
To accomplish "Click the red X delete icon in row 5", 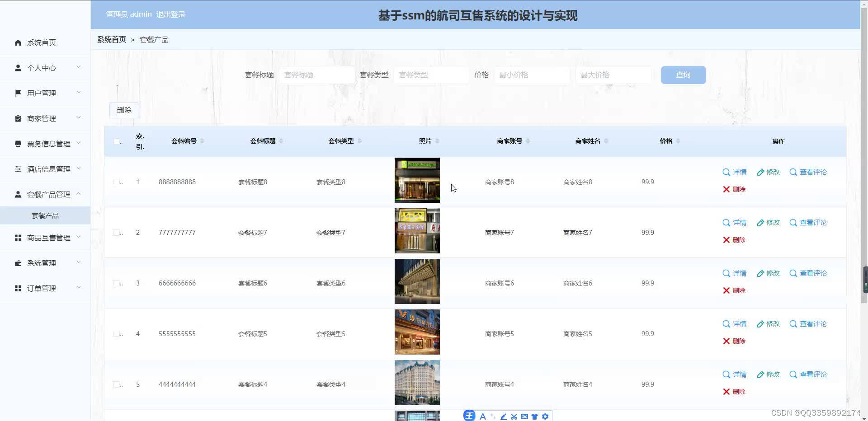I will [x=726, y=392].
